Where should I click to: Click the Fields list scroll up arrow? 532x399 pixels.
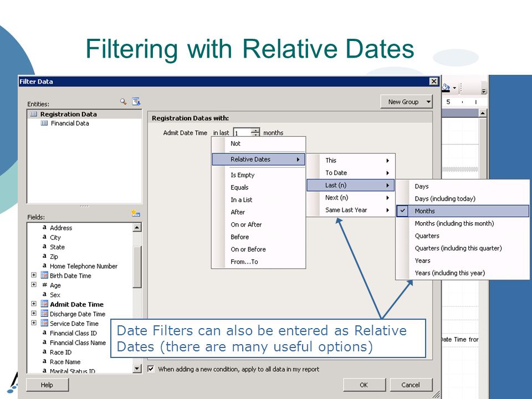[x=137, y=227]
